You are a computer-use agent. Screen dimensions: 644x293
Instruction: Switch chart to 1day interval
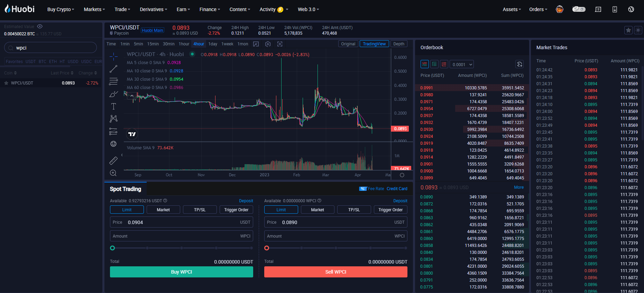coord(213,44)
